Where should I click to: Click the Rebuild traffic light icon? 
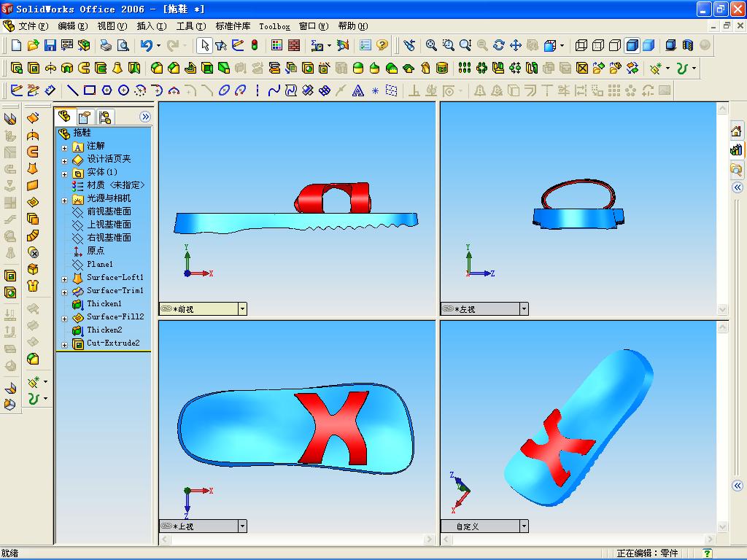(255, 45)
